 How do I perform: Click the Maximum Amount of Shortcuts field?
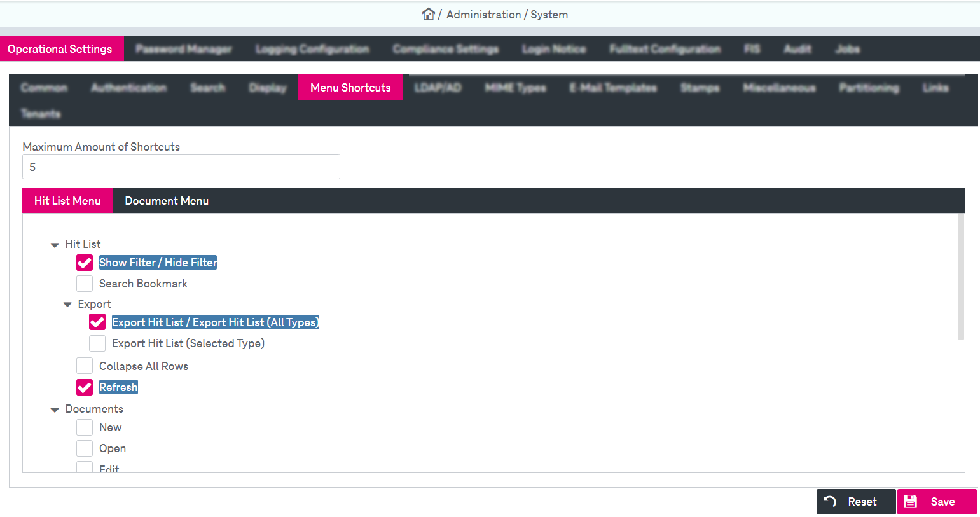point(181,167)
